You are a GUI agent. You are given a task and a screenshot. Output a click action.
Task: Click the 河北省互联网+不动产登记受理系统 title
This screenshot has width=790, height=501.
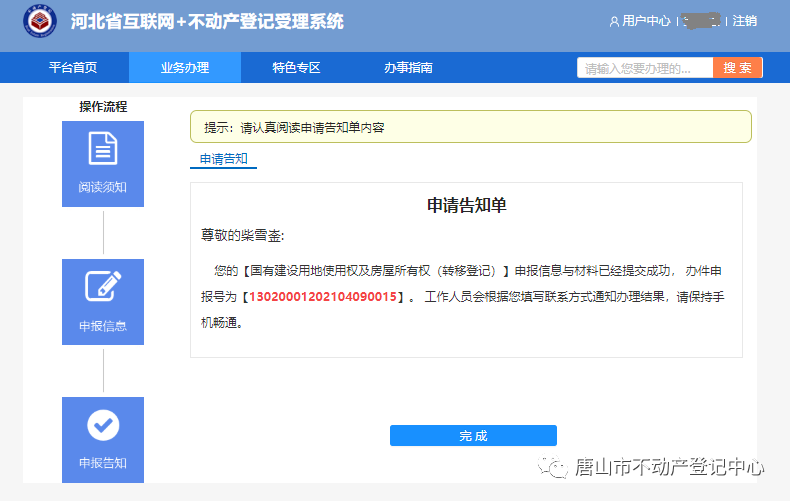coord(207,21)
